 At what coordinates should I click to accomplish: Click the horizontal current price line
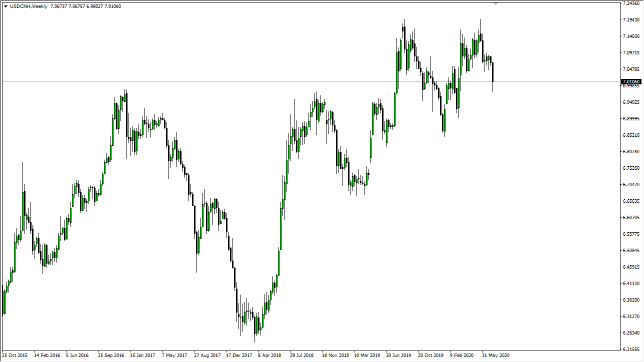(x=300, y=80)
